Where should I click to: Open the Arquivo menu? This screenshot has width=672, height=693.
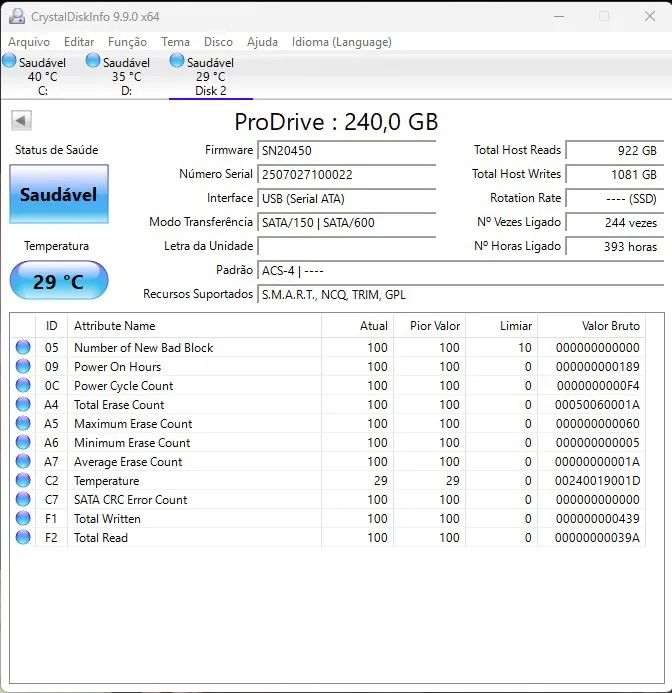click(x=29, y=42)
